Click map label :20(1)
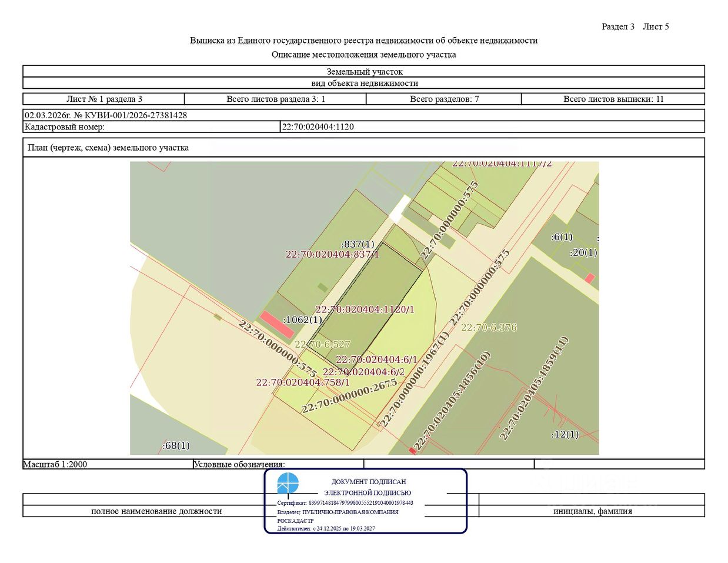The image size is (728, 563). pos(583,253)
